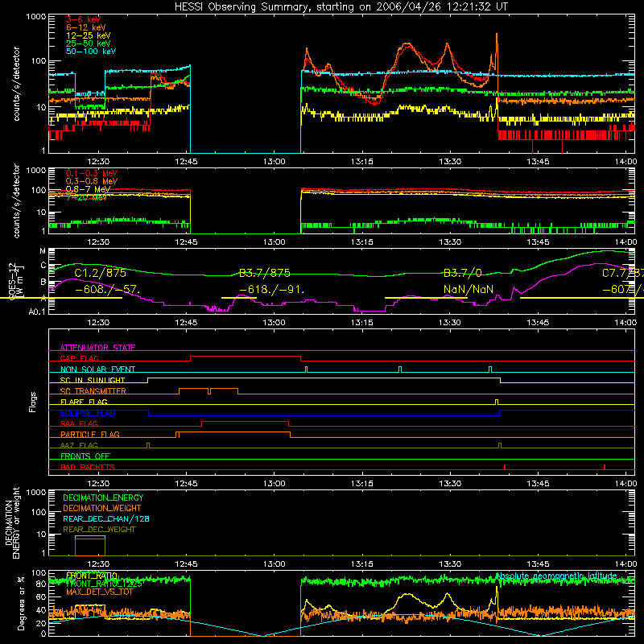Screen dimensions: 644x644
Task: Click the MAX_DET_VS_TOT legend entry
Action: click(x=99, y=592)
